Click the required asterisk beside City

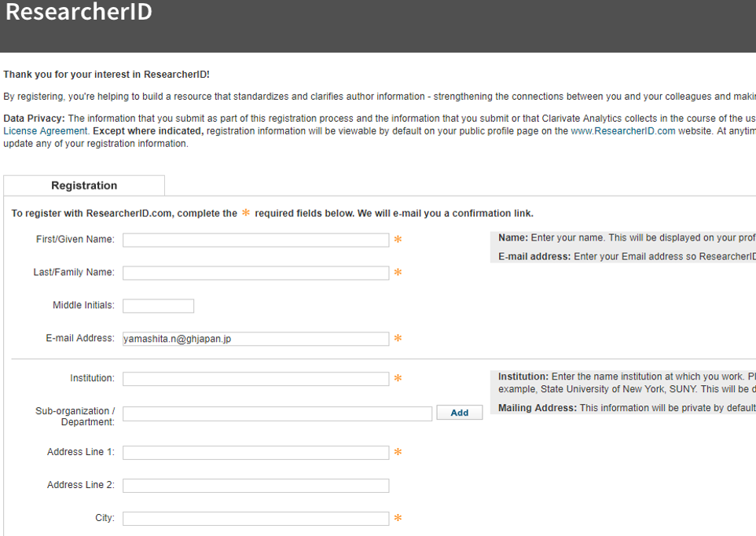point(398,518)
